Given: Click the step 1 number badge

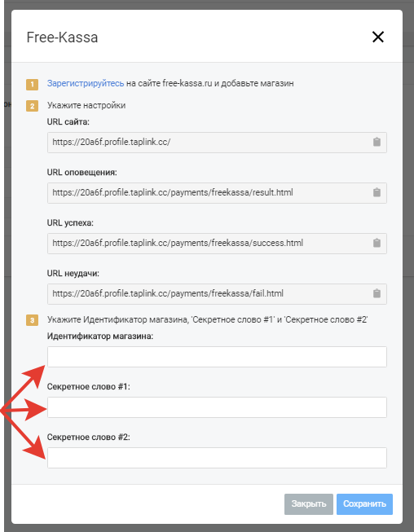Looking at the screenshot, I should 33,84.
